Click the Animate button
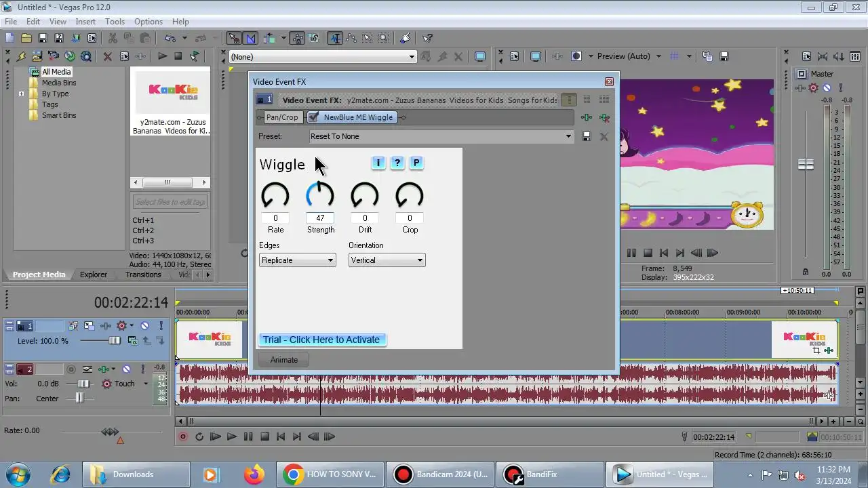This screenshot has height=488, width=868. [x=284, y=360]
